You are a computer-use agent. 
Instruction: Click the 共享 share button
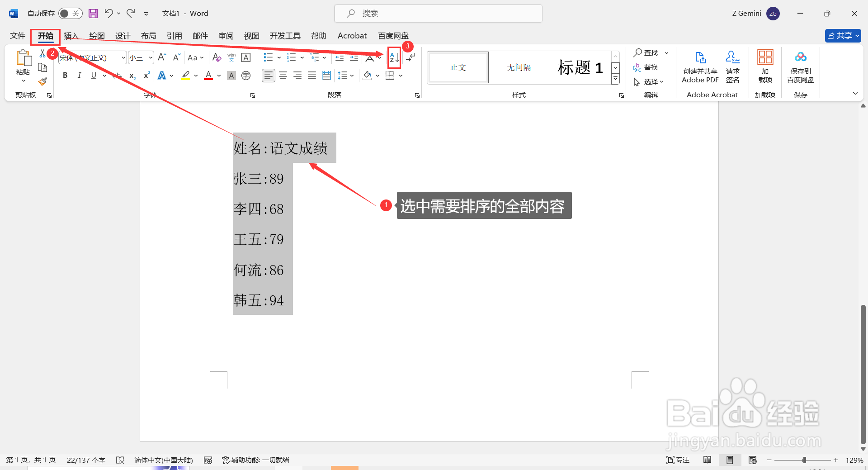[842, 35]
